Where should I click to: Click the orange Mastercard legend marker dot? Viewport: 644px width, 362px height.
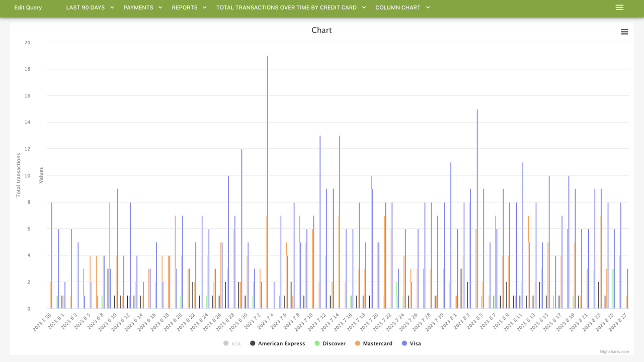(x=358, y=343)
